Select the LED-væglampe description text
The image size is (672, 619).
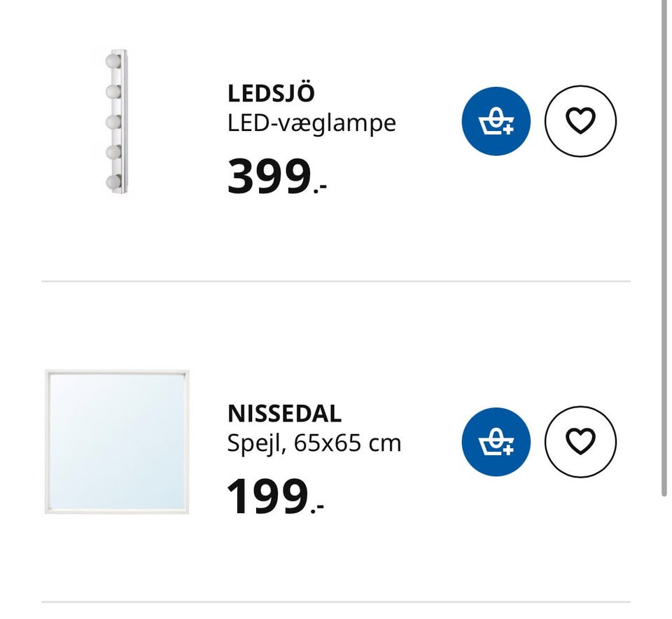coord(311,123)
